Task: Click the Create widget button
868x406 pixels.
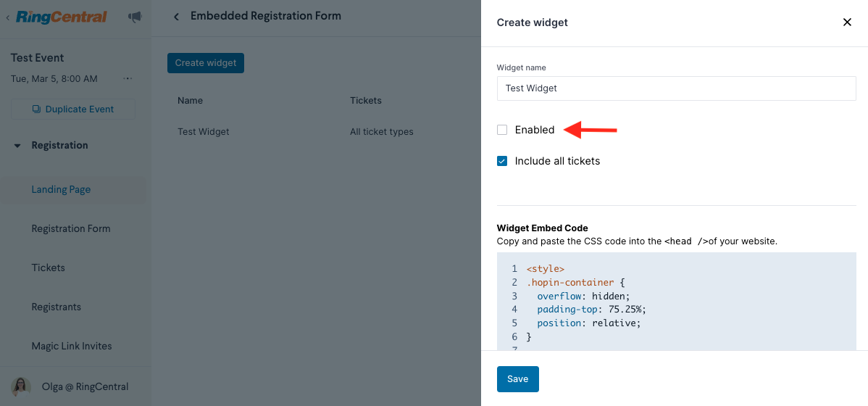Action: (205, 63)
